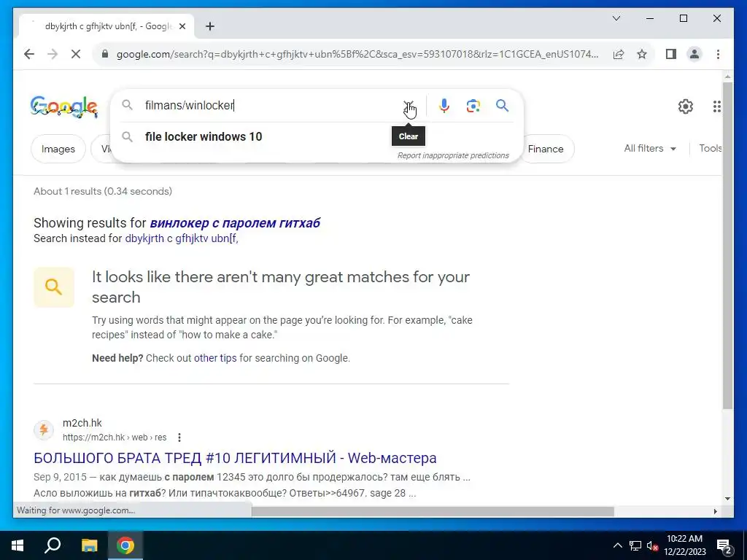Click the Chrome taskbar icon
Viewport: 747px width, 560px height.
[x=125, y=545]
